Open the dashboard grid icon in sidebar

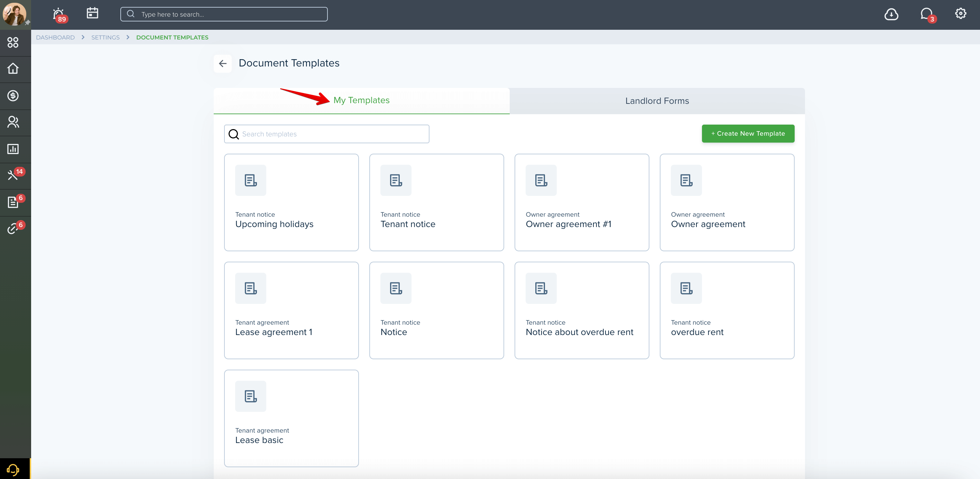click(x=13, y=42)
